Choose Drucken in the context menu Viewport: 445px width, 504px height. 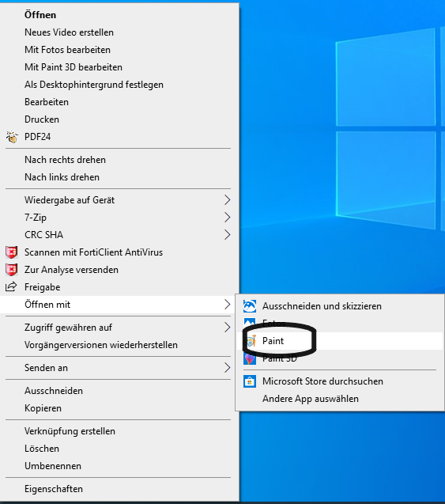[x=119, y=119]
